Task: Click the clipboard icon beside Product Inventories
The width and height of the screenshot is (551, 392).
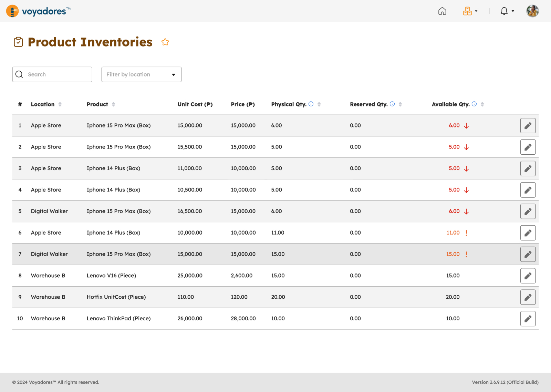Action: coord(18,42)
